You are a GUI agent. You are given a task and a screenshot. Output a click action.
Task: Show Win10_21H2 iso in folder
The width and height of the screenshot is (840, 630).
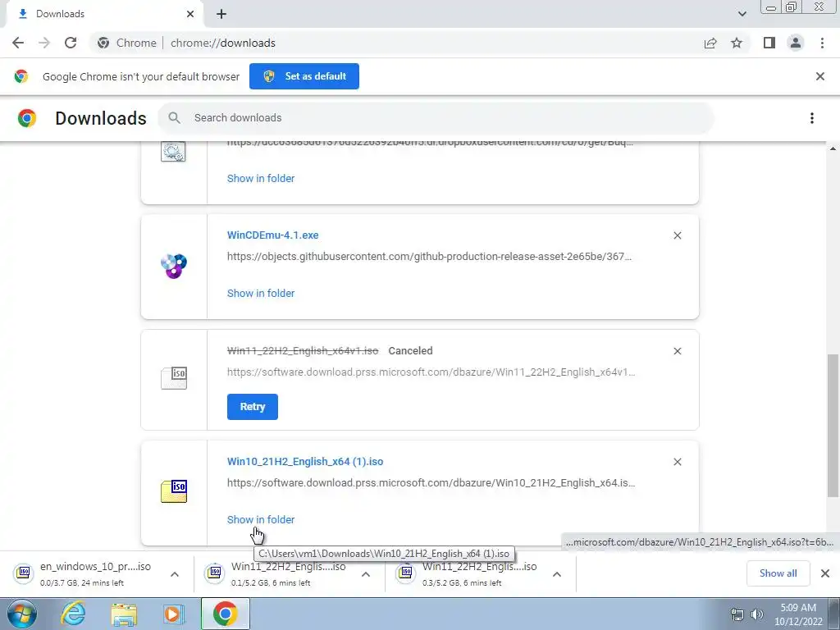click(x=261, y=519)
